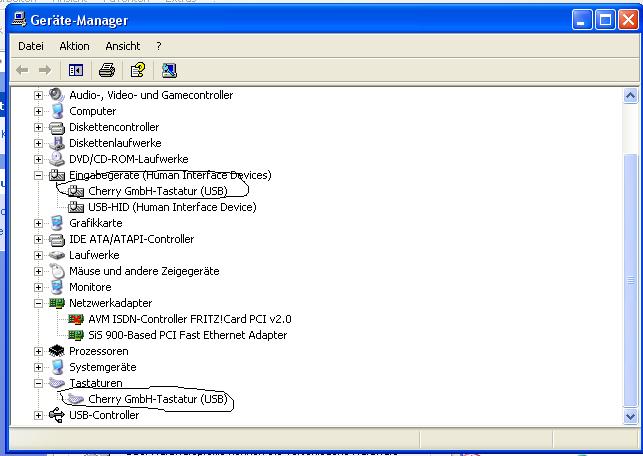
Task: Click the Tastaturen keyboard icon
Action: 57,383
